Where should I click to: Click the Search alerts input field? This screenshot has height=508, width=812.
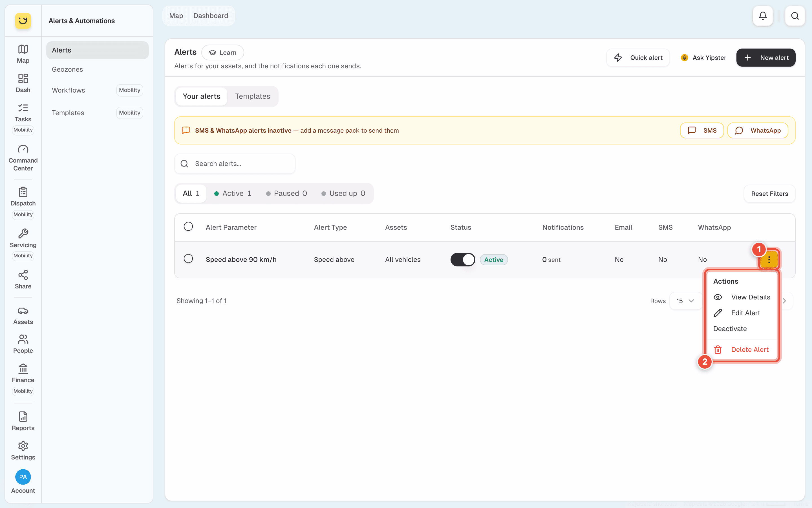pyautogui.click(x=235, y=164)
